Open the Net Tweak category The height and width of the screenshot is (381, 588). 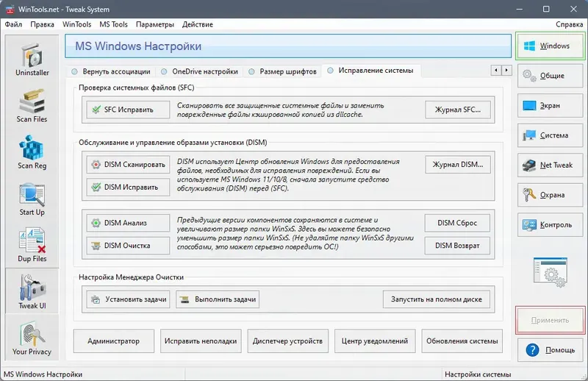coord(550,165)
